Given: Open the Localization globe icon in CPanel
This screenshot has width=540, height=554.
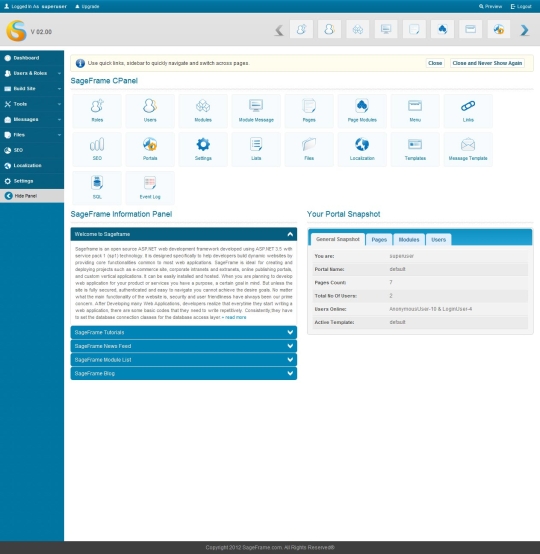Looking at the screenshot, I should tap(362, 149).
